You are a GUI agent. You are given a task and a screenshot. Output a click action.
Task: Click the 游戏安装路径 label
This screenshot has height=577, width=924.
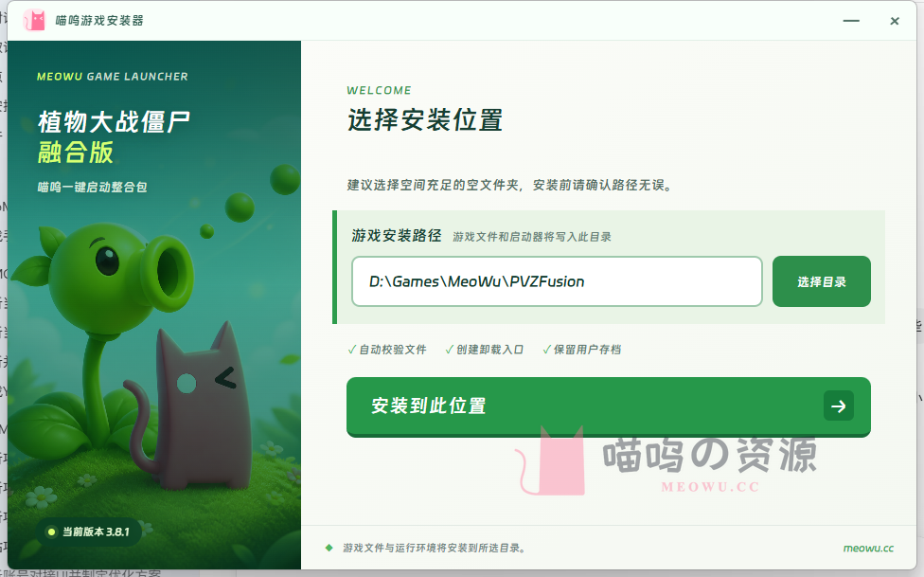pyautogui.click(x=397, y=236)
